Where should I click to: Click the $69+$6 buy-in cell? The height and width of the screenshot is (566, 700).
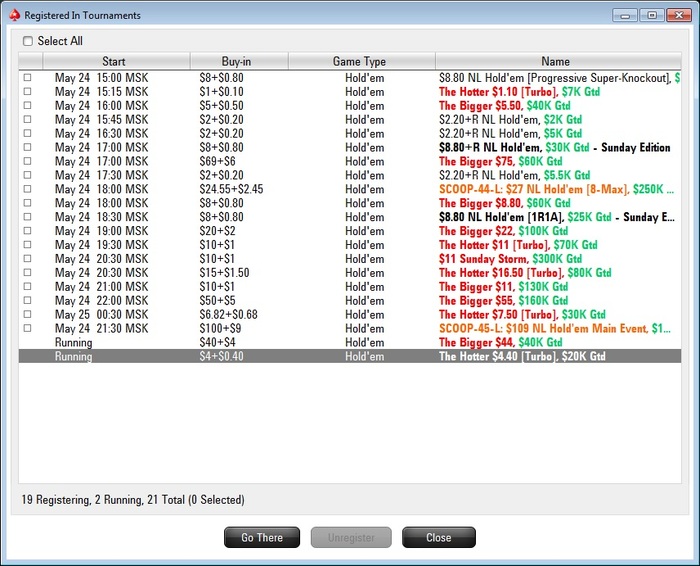click(x=217, y=161)
